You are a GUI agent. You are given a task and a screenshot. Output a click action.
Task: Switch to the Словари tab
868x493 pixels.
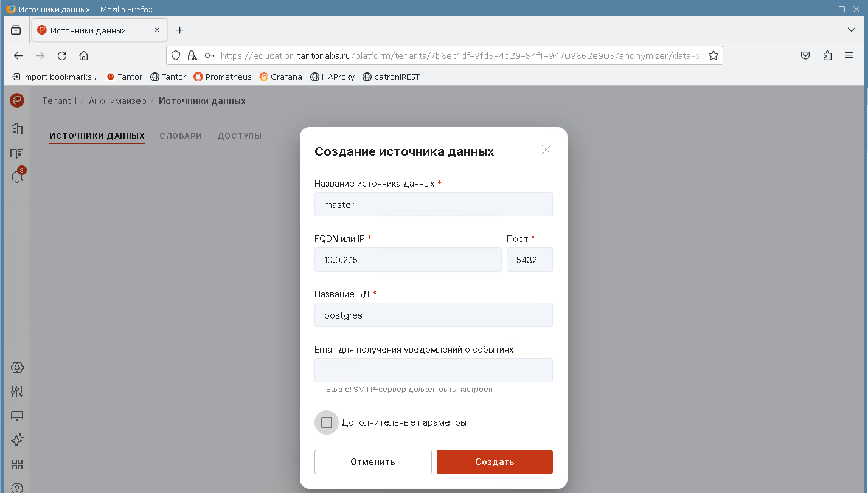pyautogui.click(x=181, y=136)
